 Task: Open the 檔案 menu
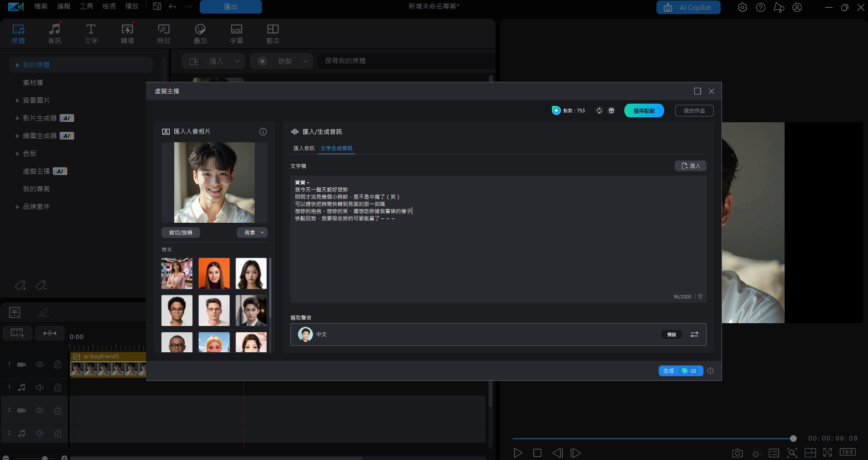pyautogui.click(x=41, y=6)
